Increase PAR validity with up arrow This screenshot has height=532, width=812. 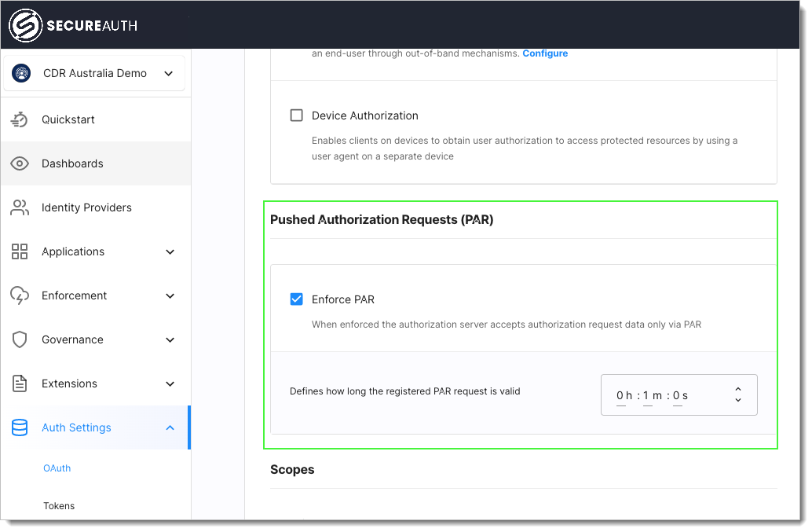click(x=738, y=389)
